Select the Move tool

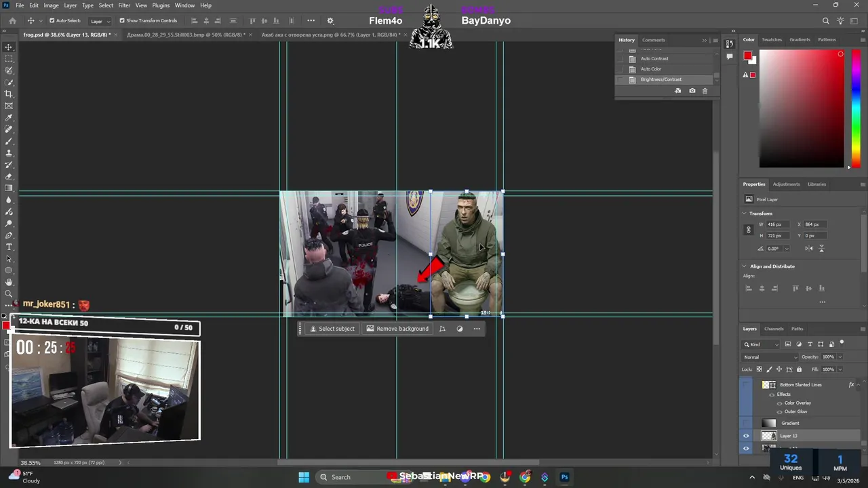point(9,47)
